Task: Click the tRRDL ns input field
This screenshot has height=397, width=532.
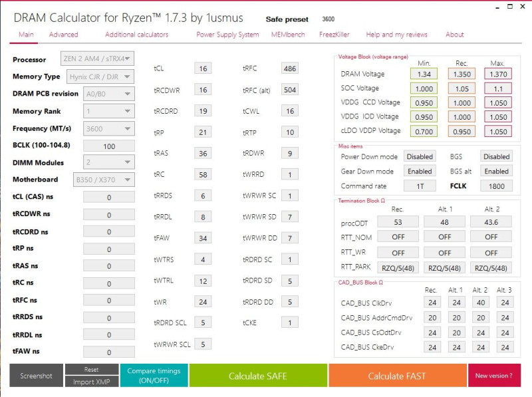Action: pyautogui.click(x=109, y=335)
